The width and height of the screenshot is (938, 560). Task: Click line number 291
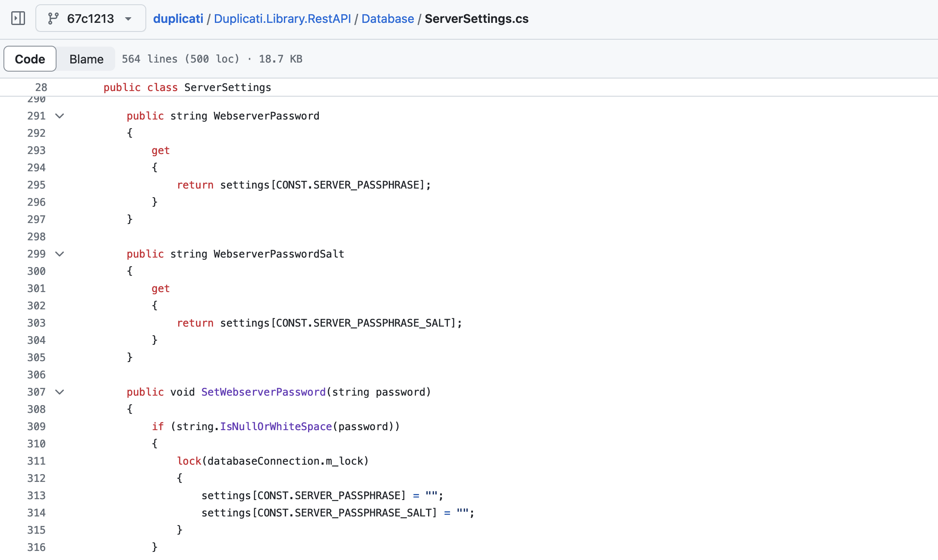pos(36,116)
